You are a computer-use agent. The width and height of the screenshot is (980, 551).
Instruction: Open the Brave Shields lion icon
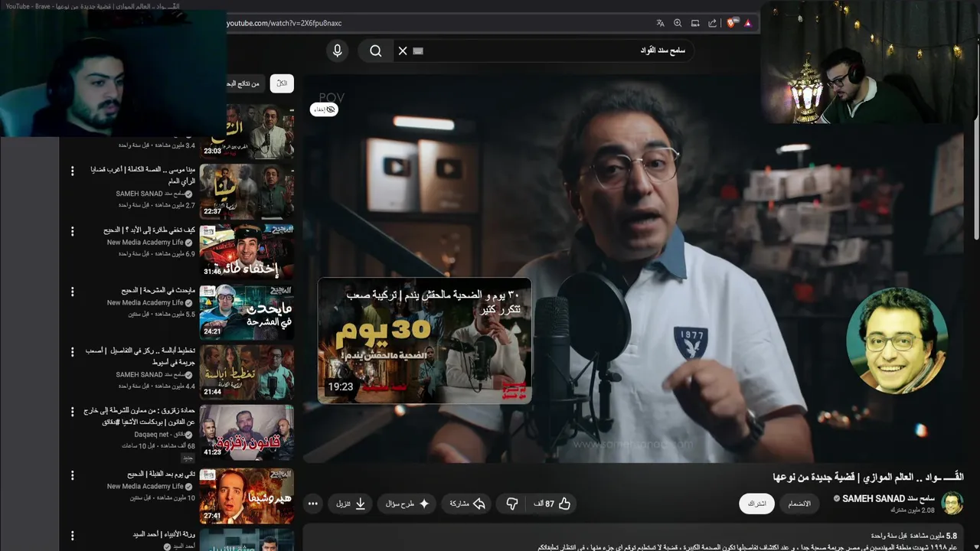tap(731, 23)
